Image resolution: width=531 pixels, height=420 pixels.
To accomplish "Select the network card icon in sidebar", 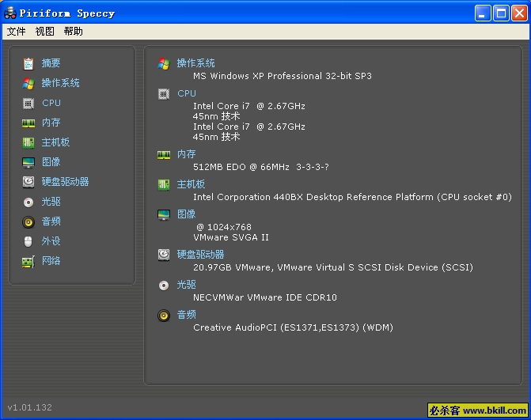I will [28, 261].
